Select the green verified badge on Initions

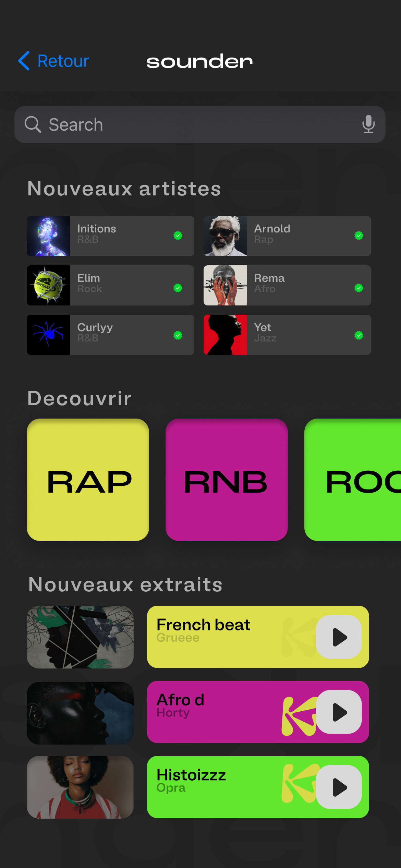[x=178, y=236]
